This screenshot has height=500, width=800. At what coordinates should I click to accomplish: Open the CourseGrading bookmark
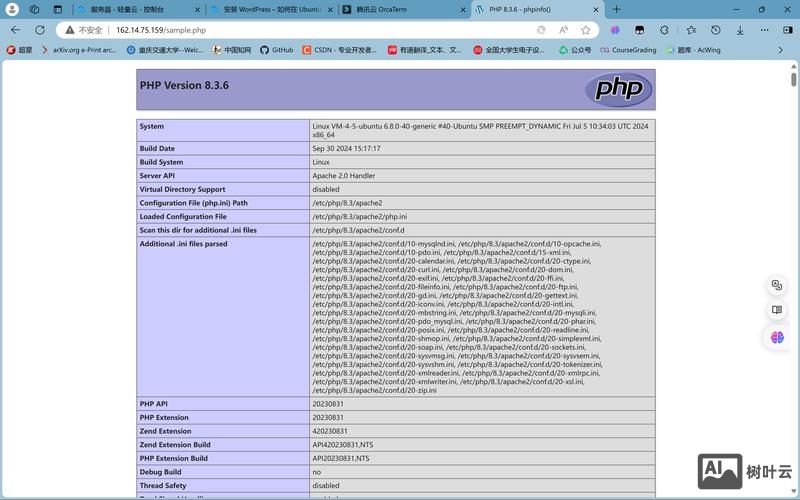point(628,50)
